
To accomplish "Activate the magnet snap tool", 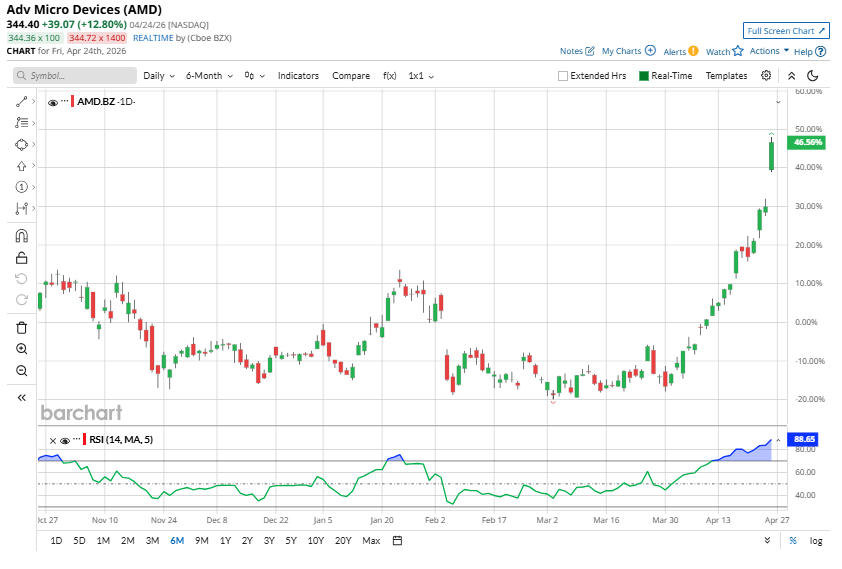I will click(21, 236).
